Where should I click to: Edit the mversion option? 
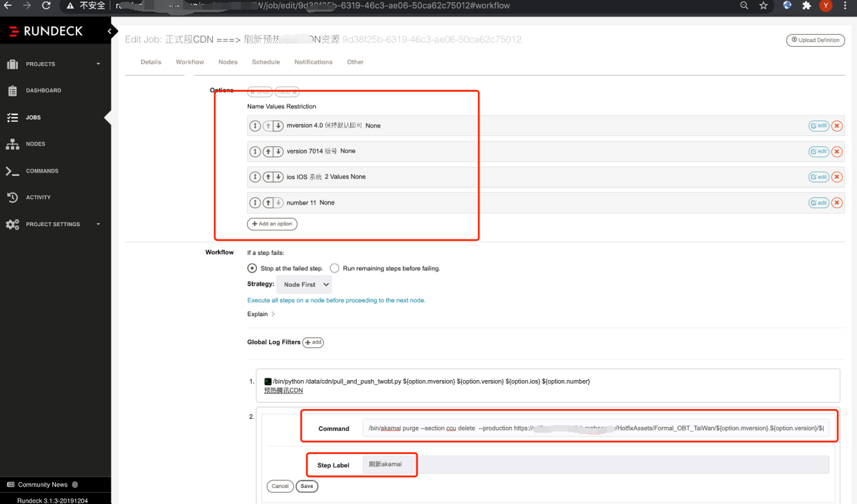tap(818, 126)
